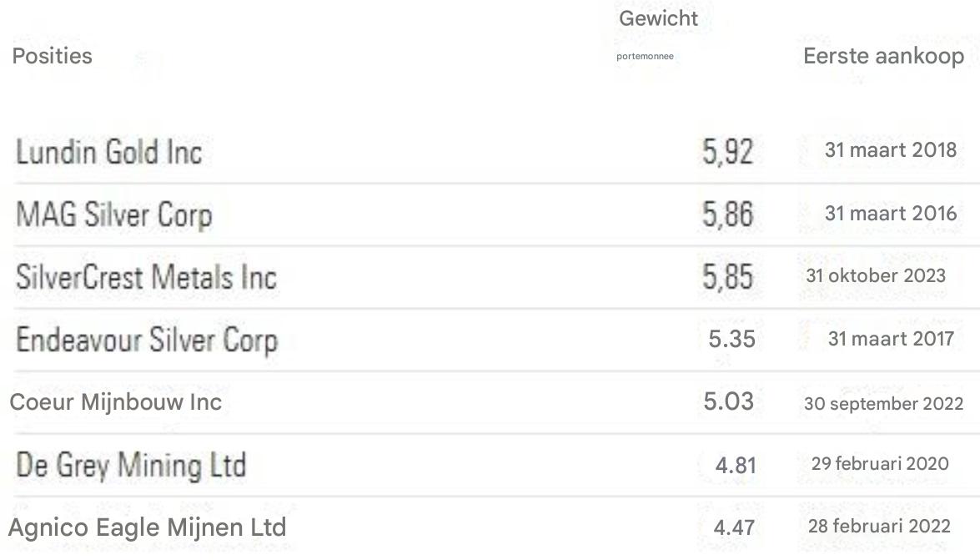Click date 31 maart 2018
Screen dimensions: 980x560
[x=891, y=150]
